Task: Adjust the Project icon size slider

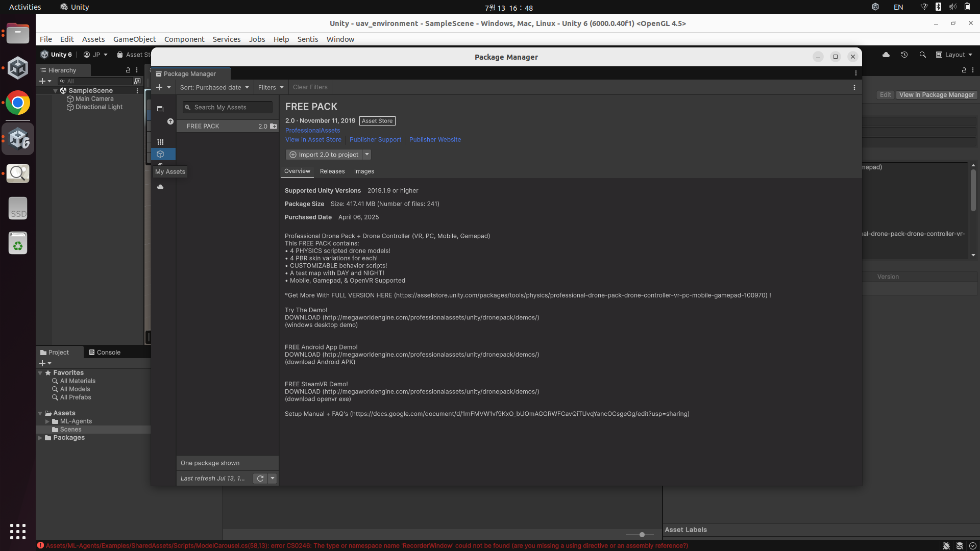Action: tap(642, 535)
